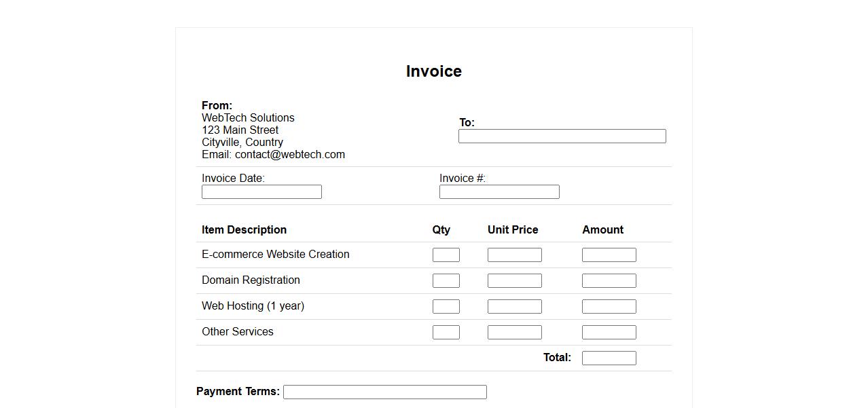This screenshot has height=408, width=868.
Task: Click the Total amount field
Action: point(609,358)
